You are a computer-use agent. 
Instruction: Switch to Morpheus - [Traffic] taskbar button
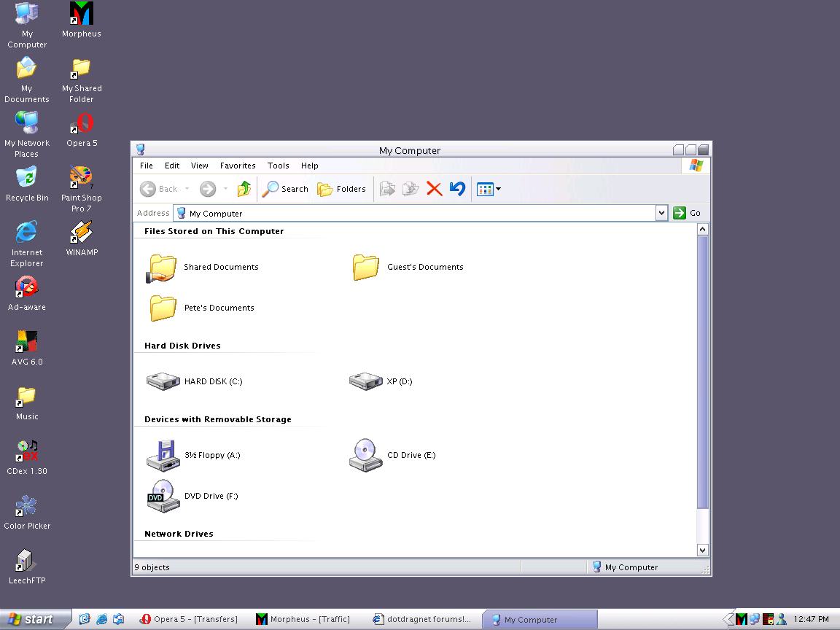coord(304,619)
